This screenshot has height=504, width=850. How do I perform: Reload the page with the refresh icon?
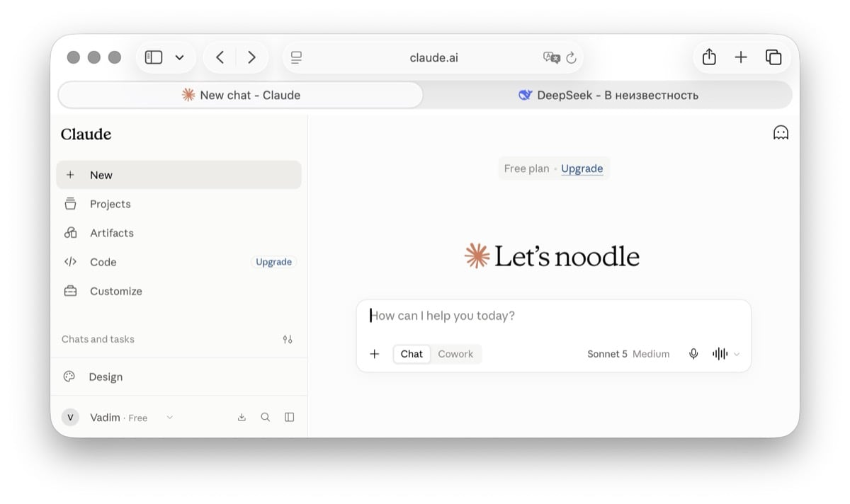pyautogui.click(x=572, y=58)
